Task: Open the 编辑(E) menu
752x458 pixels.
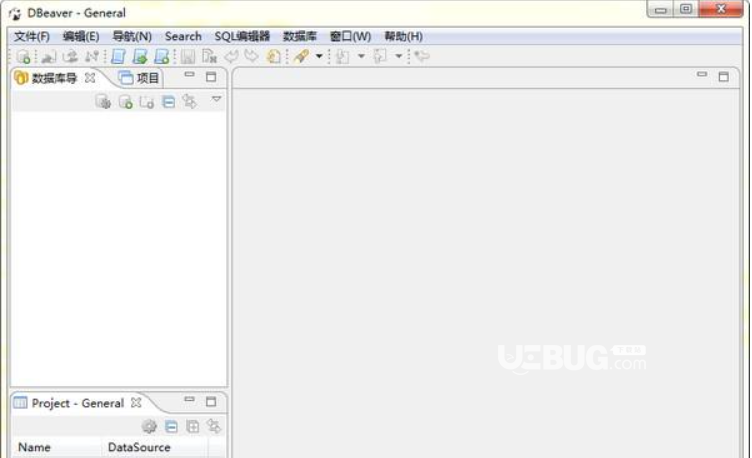Action: (81, 36)
